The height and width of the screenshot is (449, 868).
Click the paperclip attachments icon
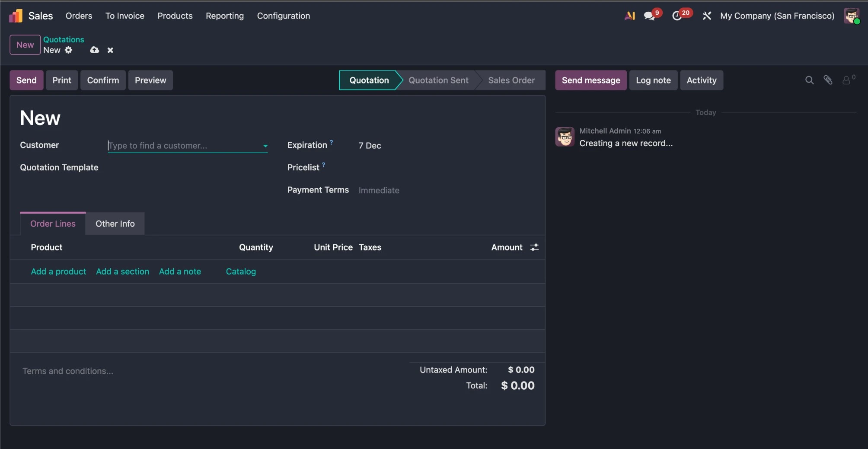[828, 80]
